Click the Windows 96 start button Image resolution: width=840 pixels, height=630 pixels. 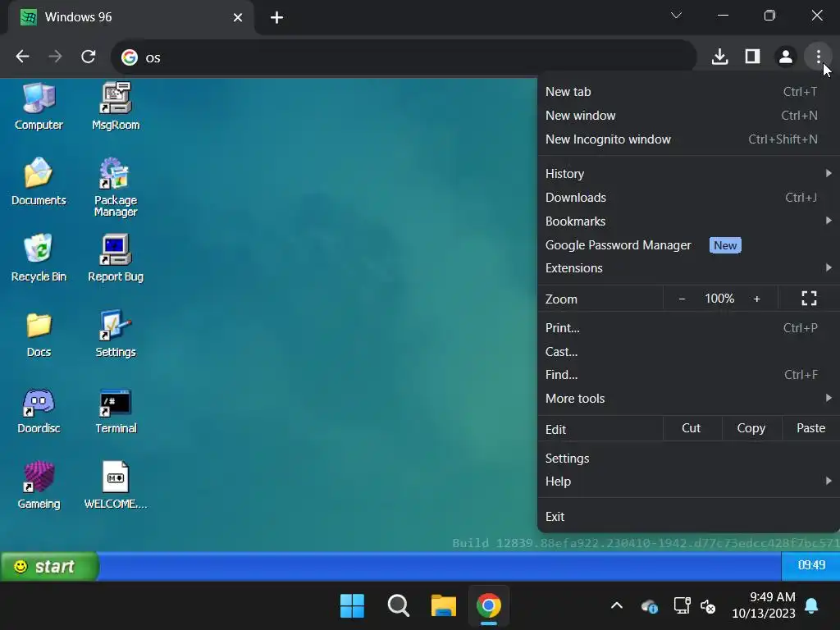[x=49, y=566]
